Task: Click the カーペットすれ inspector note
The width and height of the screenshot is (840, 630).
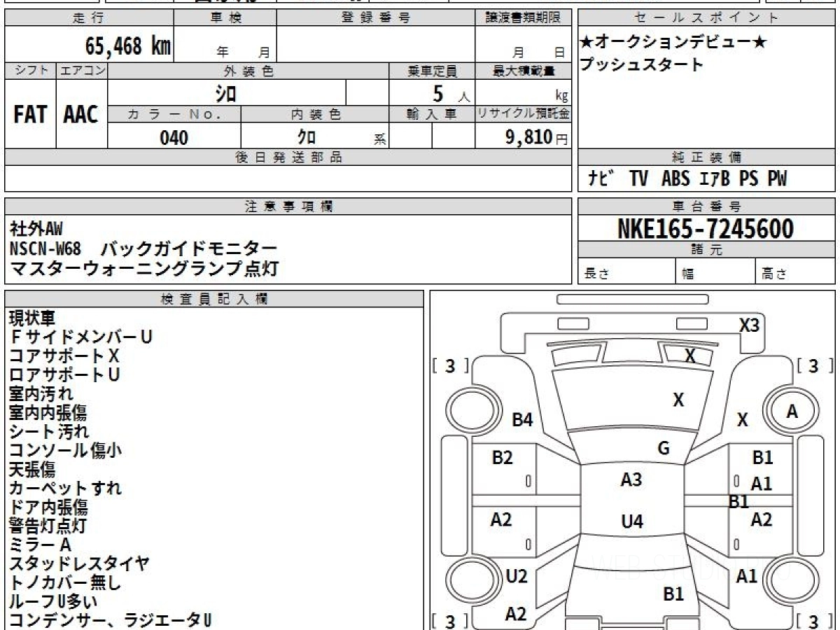Action: (x=65, y=488)
